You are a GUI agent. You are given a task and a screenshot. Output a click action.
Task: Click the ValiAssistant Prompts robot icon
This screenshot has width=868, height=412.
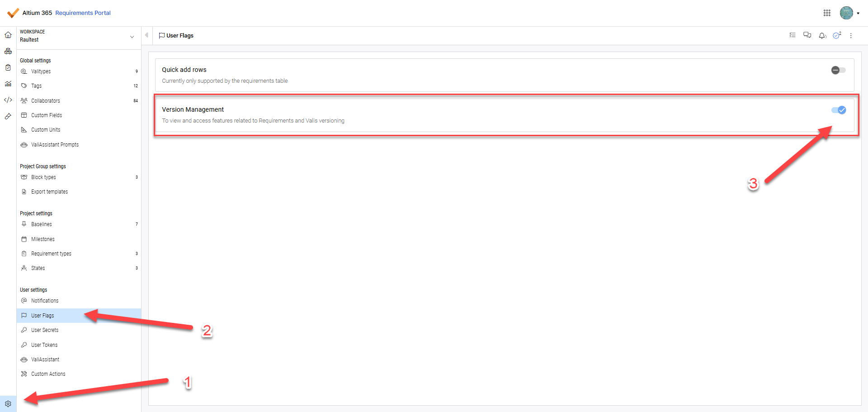(24, 145)
